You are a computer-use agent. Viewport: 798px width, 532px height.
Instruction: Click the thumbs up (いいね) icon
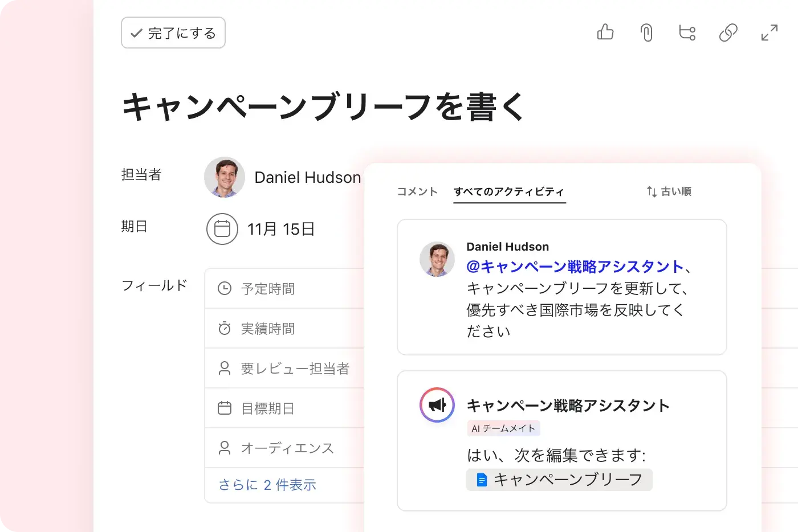[605, 32]
